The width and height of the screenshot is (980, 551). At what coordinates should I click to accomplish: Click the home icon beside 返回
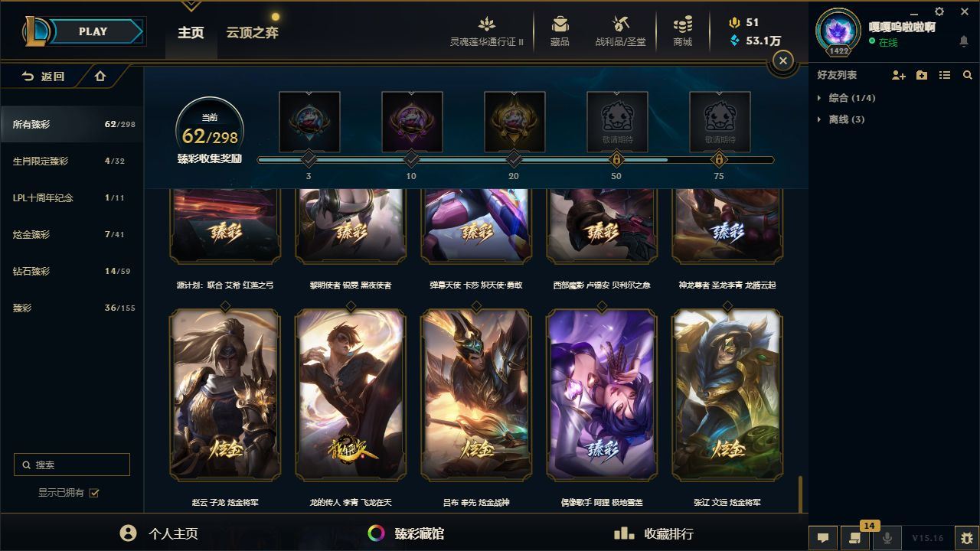click(x=100, y=76)
